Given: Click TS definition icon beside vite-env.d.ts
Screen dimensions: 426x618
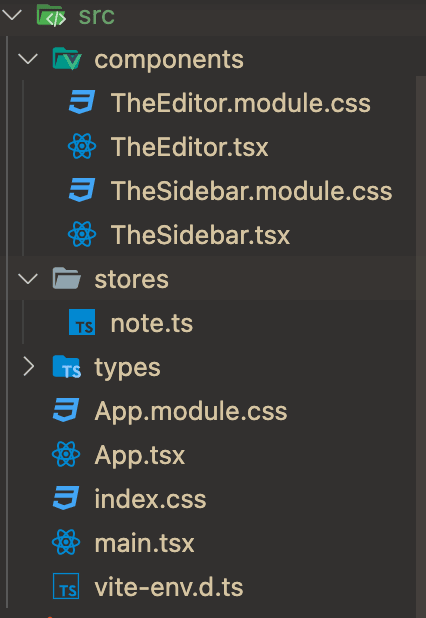Looking at the screenshot, I should click(66, 586).
